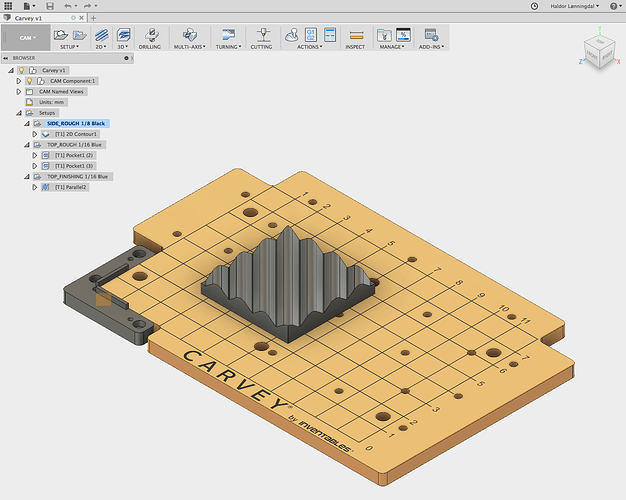626x500 pixels.
Task: Open the File menu icon
Action: 27,6
